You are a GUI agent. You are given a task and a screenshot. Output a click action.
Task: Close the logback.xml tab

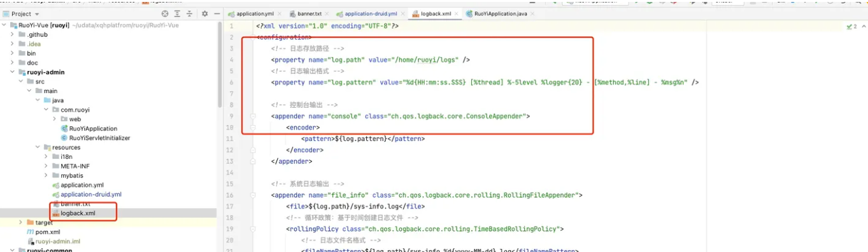click(456, 13)
